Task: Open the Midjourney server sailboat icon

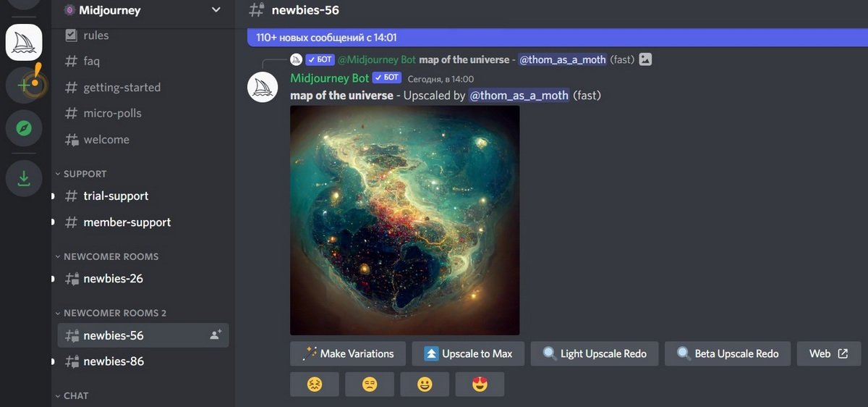Action: (x=24, y=42)
